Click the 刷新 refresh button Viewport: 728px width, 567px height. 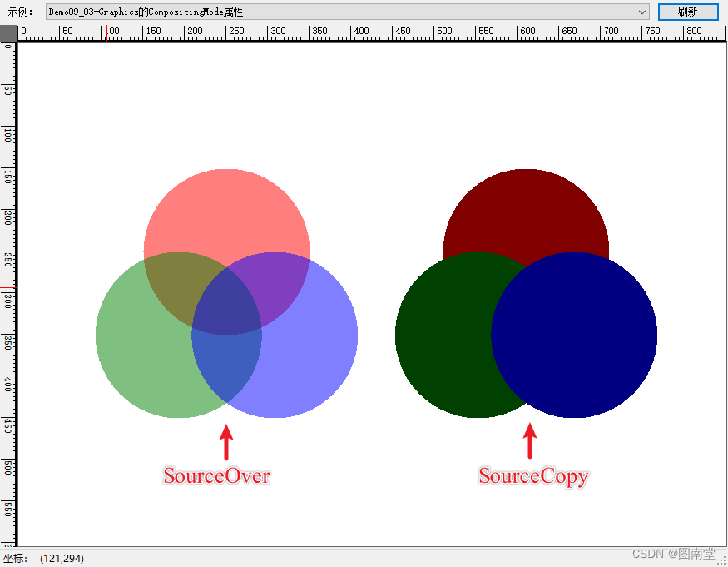pos(688,12)
